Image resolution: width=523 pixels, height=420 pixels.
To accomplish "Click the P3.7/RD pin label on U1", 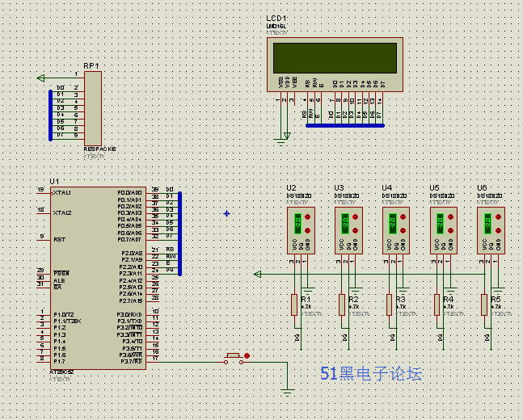I will click(x=132, y=361).
